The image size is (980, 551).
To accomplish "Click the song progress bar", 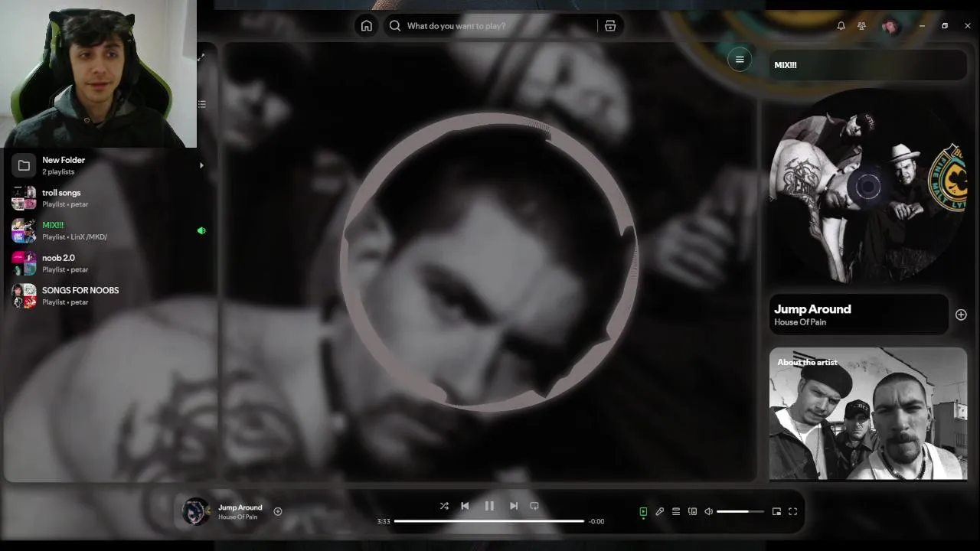I will (489, 521).
